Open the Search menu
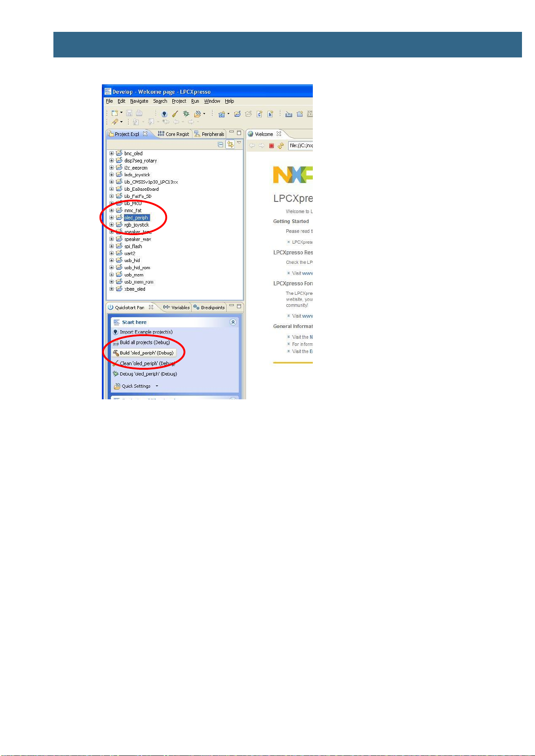 tap(160, 101)
